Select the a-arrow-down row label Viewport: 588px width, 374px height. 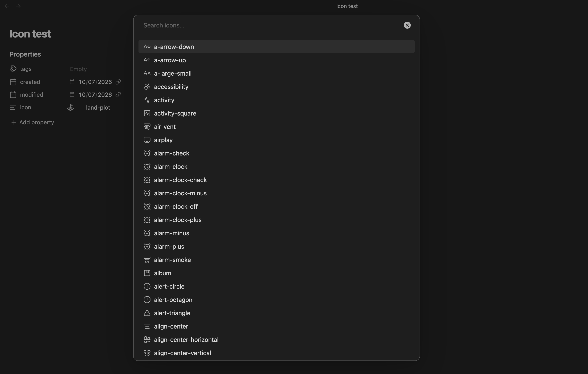click(x=174, y=47)
